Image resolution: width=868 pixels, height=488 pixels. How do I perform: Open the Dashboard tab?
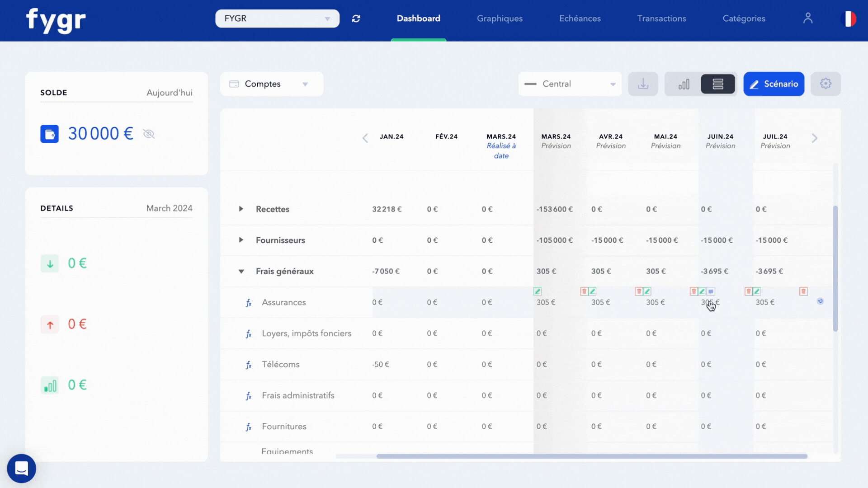tap(418, 19)
